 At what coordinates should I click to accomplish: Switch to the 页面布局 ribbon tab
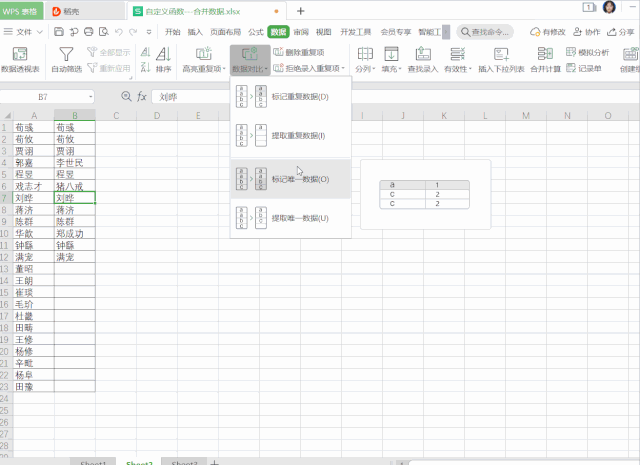pyautogui.click(x=225, y=32)
